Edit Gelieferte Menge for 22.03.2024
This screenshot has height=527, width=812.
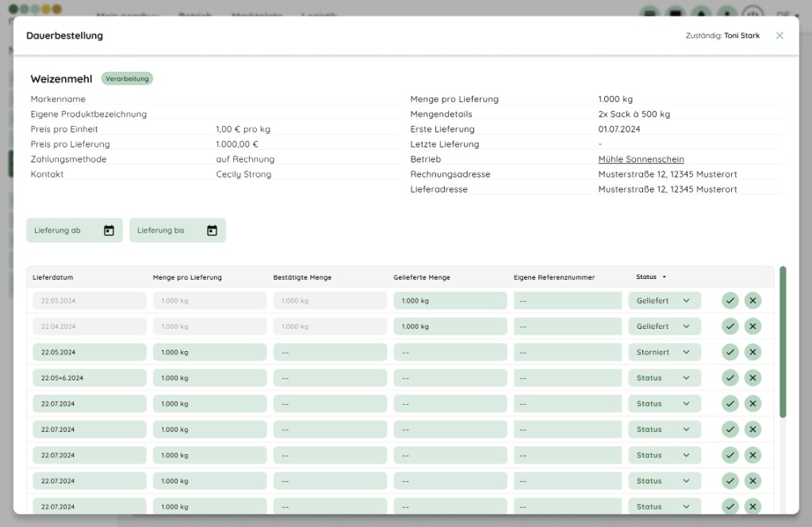tap(450, 301)
